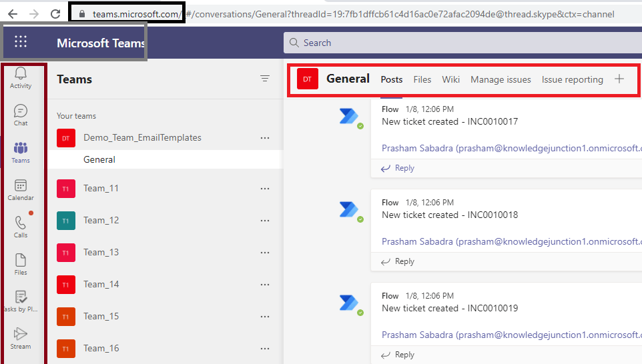Click the padlock site info icon

pos(82,14)
